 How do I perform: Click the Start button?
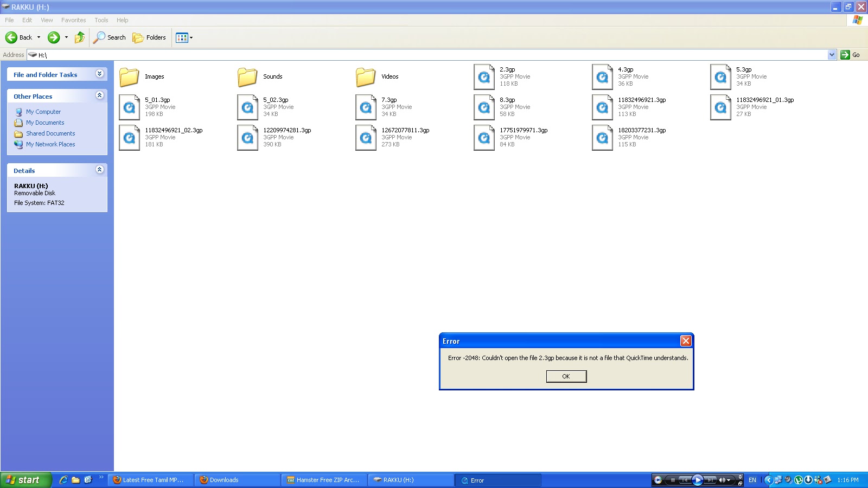pyautogui.click(x=25, y=480)
